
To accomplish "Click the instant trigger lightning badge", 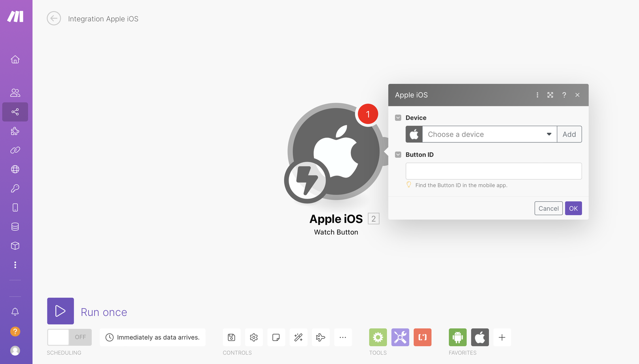I will click(x=307, y=180).
